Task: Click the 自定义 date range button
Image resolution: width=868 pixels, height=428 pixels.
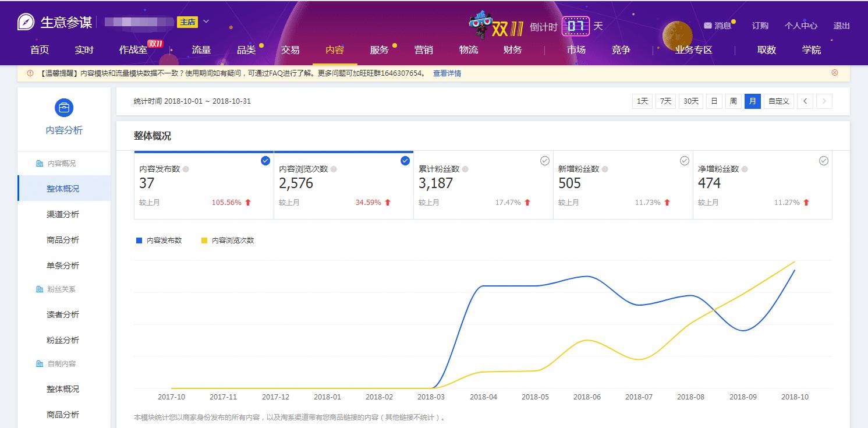Action: (x=778, y=101)
